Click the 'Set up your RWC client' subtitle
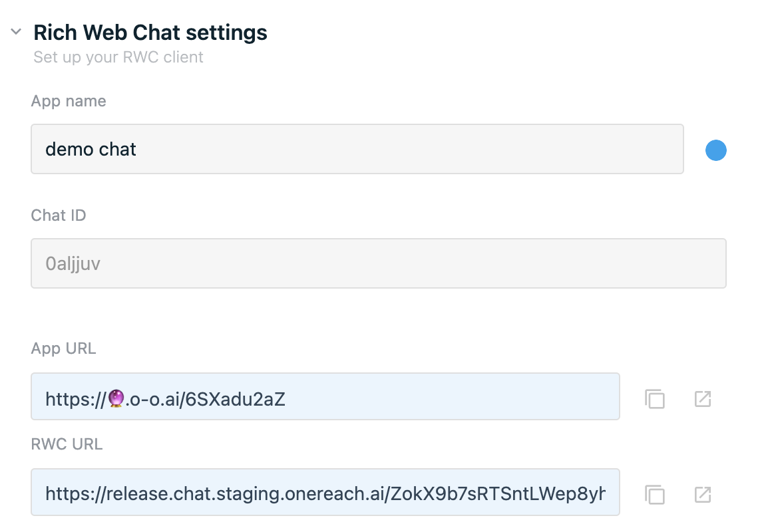Viewport: 764px width, 532px height. [118, 57]
